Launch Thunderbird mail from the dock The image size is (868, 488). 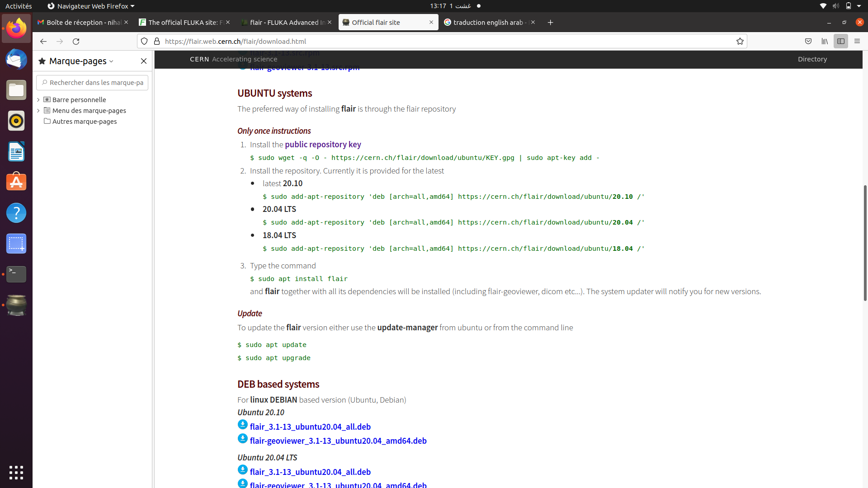tap(16, 59)
